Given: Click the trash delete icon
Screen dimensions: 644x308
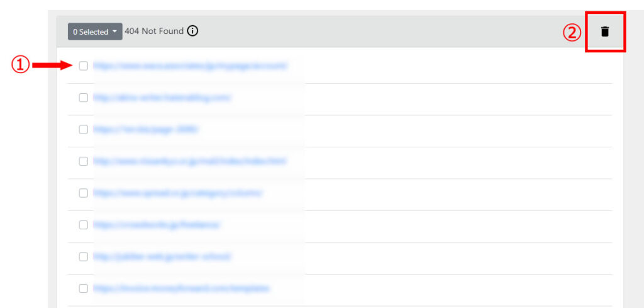Looking at the screenshot, I should 604,31.
